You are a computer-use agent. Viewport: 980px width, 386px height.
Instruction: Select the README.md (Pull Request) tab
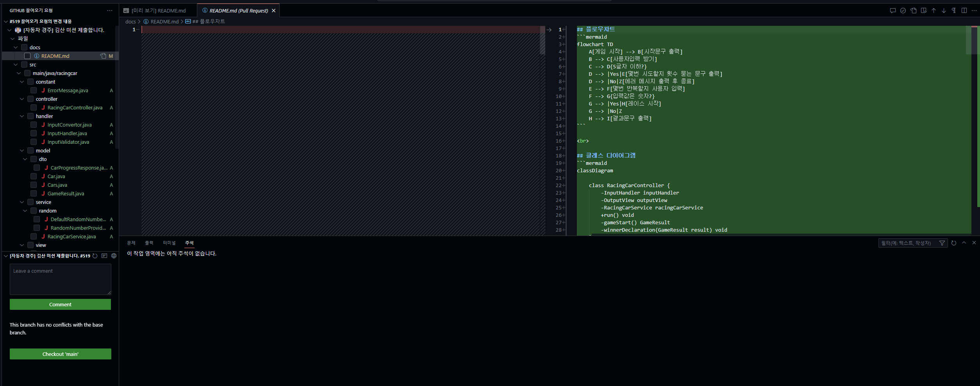click(238, 11)
